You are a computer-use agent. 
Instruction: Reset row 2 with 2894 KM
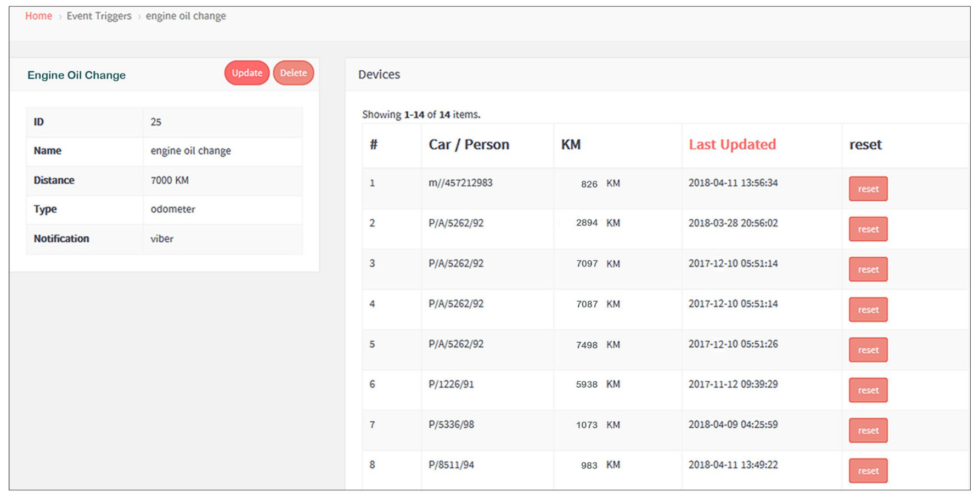click(868, 229)
